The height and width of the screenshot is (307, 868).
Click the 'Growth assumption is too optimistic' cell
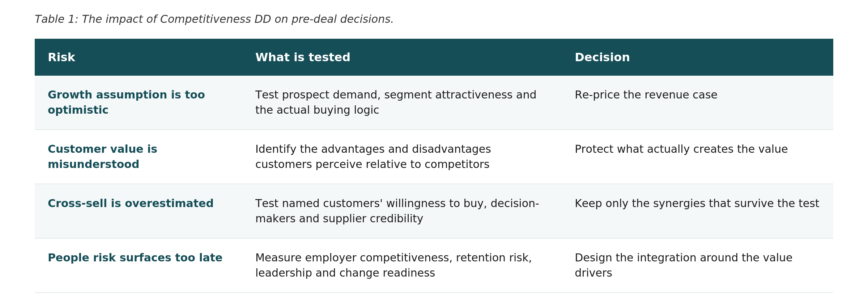tap(126, 102)
